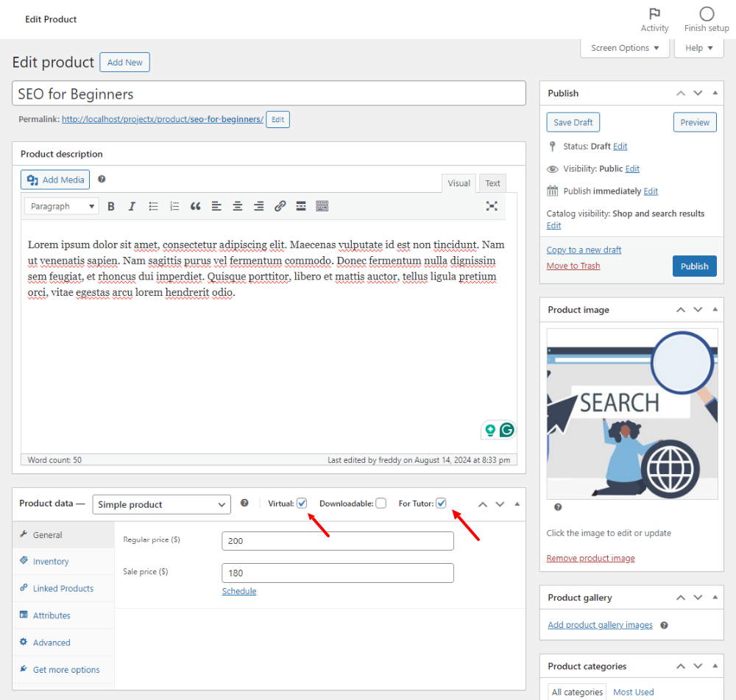The image size is (736, 700).
Task: Click the Preview button
Action: pos(695,122)
